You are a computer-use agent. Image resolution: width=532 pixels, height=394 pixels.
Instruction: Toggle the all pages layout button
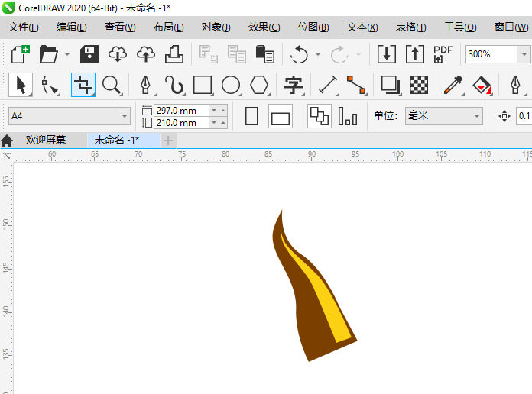pos(319,117)
